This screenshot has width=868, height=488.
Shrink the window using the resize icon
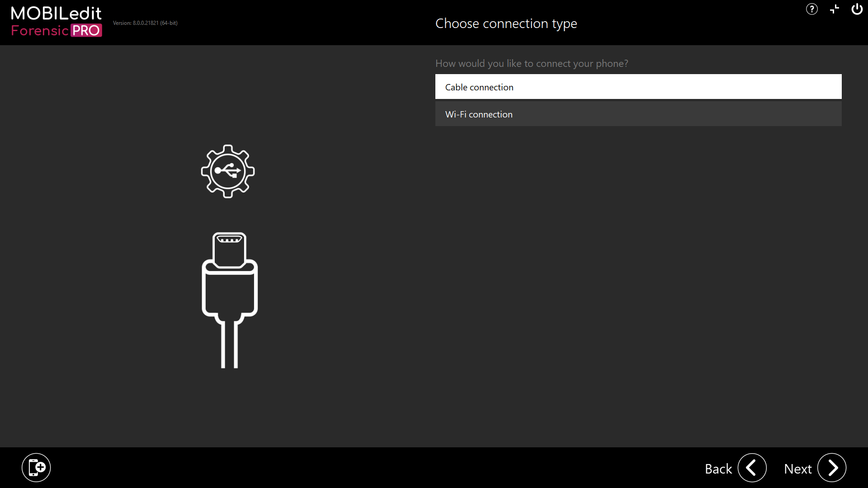click(834, 9)
